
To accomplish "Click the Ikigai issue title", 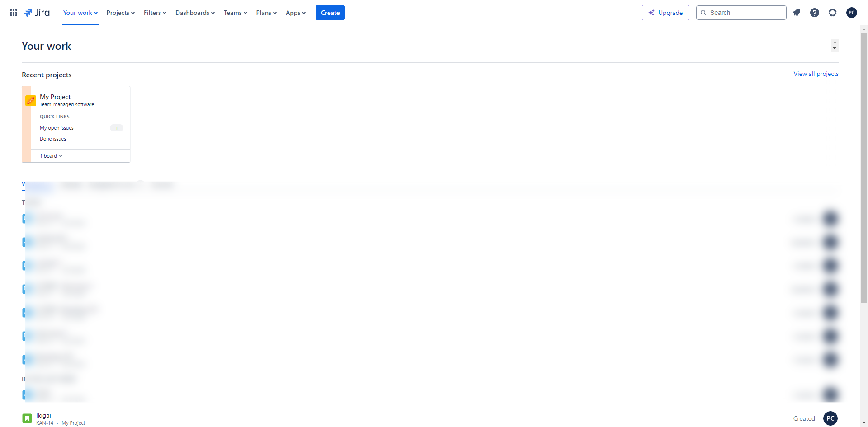I will click(x=43, y=415).
